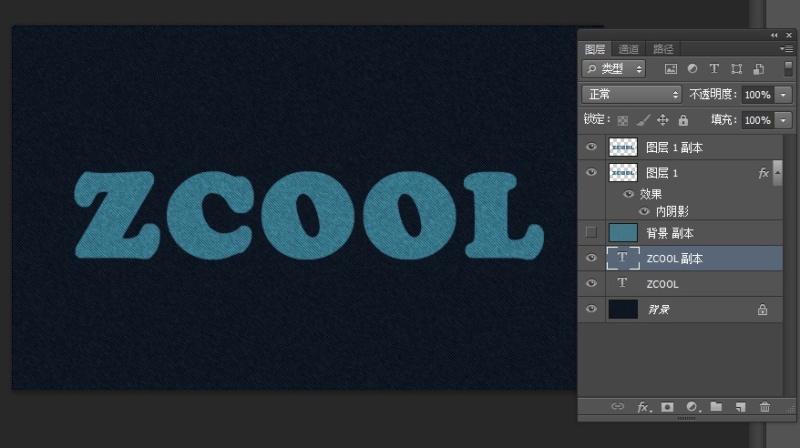Click the 背景 layer dark thumbnail

coord(623,309)
